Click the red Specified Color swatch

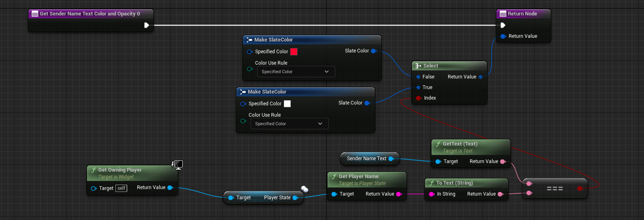tap(294, 52)
